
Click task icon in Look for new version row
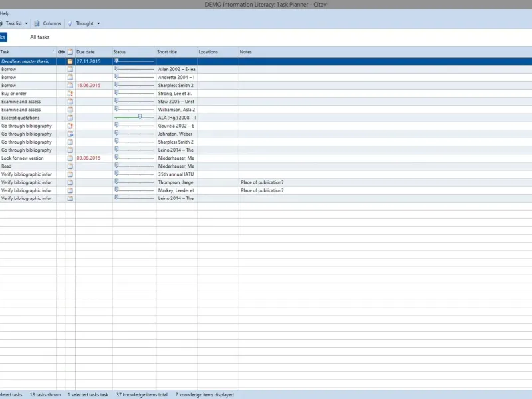[70, 158]
